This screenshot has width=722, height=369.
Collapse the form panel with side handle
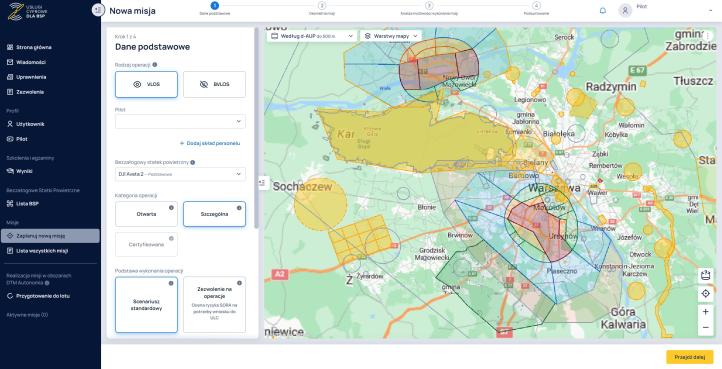click(262, 182)
